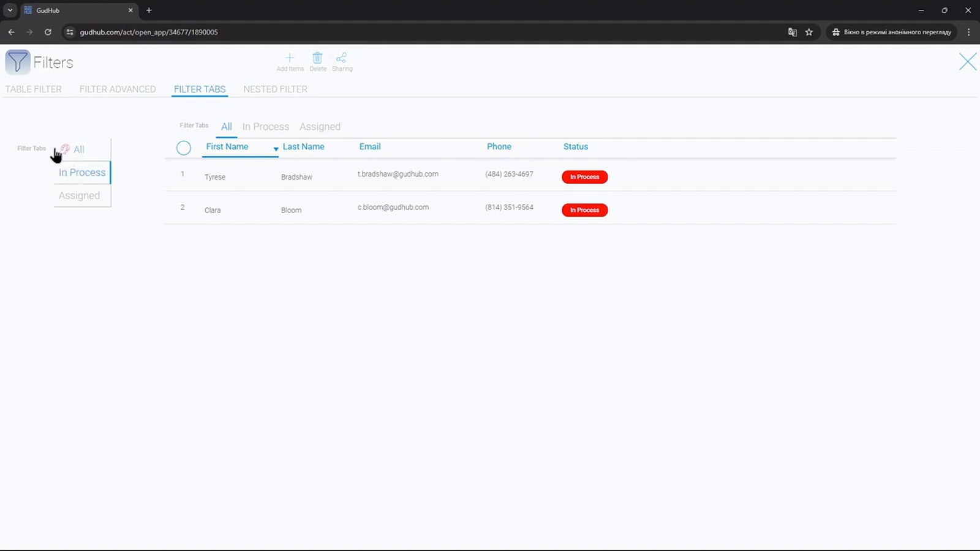Close the GudHub browser tab
The height and width of the screenshot is (551, 980).
coord(130,10)
